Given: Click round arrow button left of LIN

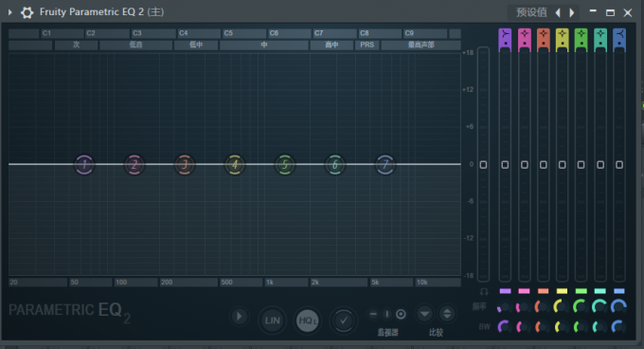Looking at the screenshot, I should click(x=239, y=317).
